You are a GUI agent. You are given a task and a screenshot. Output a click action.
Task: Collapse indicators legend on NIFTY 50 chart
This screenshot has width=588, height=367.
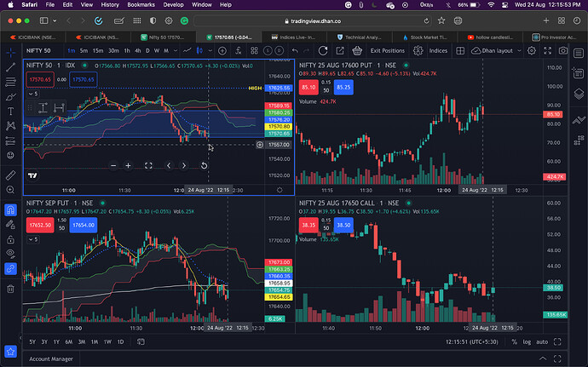33,94
